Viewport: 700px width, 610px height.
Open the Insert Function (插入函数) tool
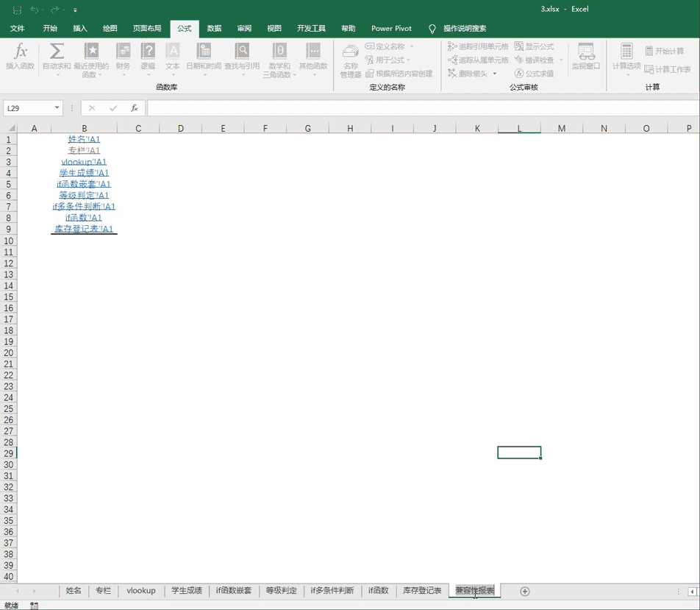point(20,57)
